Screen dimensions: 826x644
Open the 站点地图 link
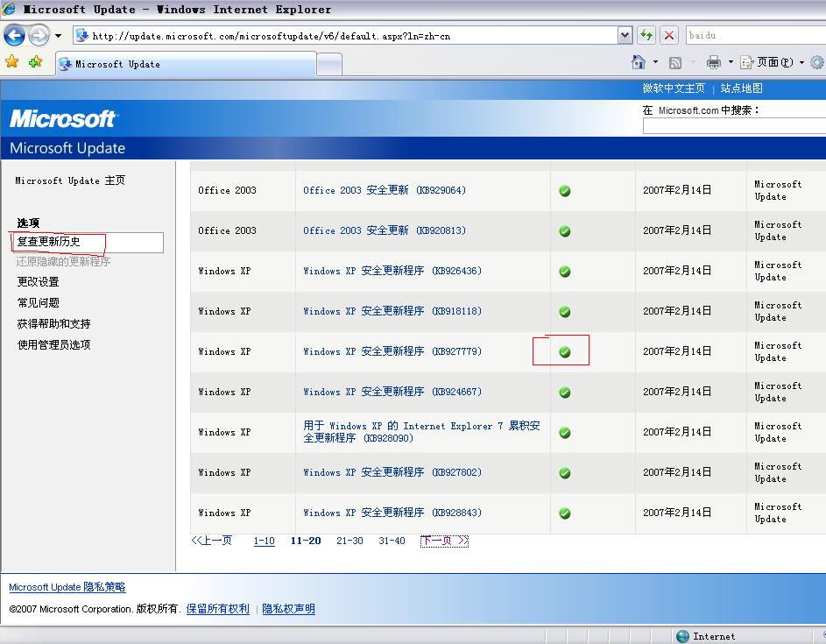pos(741,88)
